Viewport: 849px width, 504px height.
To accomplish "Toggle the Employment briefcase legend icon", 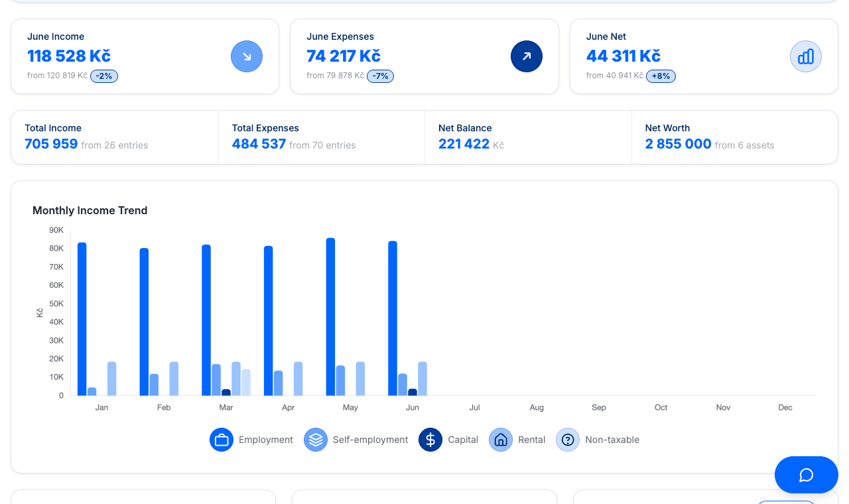I will [x=222, y=440].
